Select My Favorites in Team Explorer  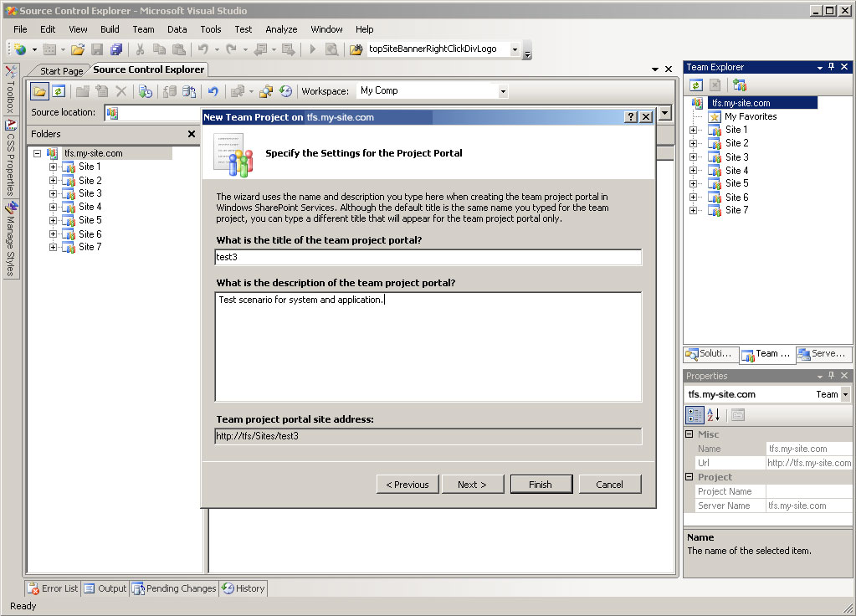[750, 116]
